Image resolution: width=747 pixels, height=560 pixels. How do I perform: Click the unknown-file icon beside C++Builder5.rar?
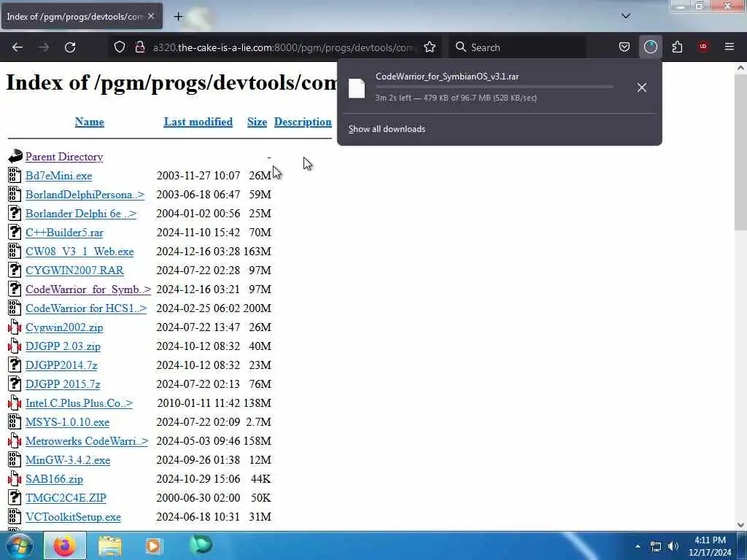(x=15, y=233)
